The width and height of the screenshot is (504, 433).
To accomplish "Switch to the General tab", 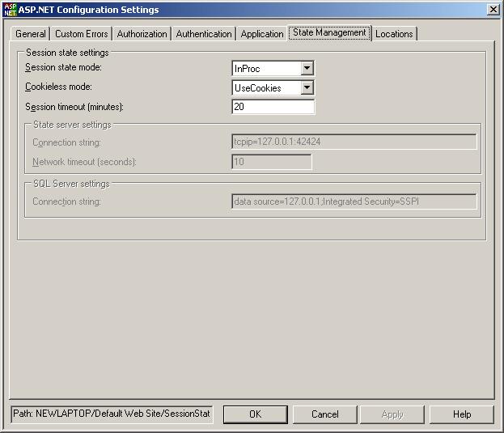I will 31,34.
